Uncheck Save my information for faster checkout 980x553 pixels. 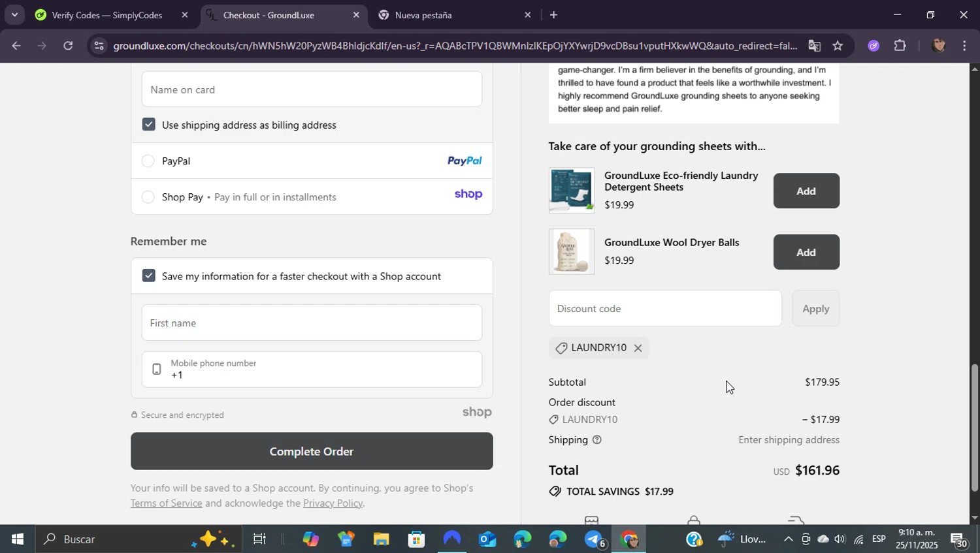coord(149,276)
